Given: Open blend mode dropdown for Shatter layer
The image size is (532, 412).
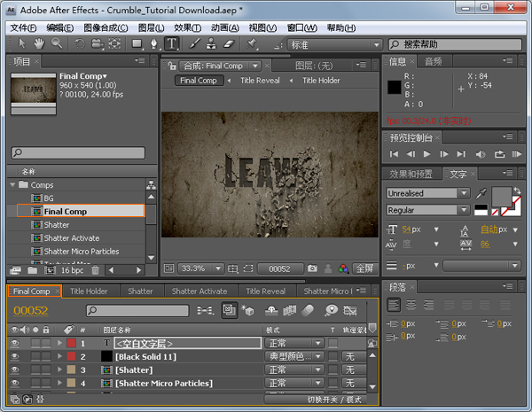Looking at the screenshot, I should click(294, 369).
